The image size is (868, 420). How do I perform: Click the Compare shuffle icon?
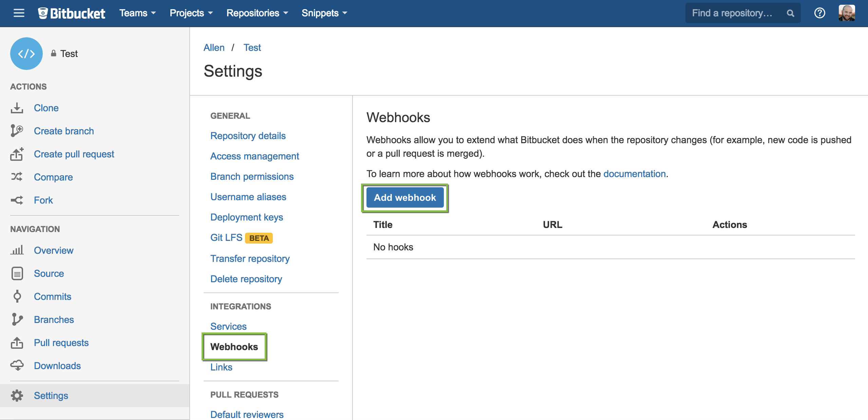[17, 177]
